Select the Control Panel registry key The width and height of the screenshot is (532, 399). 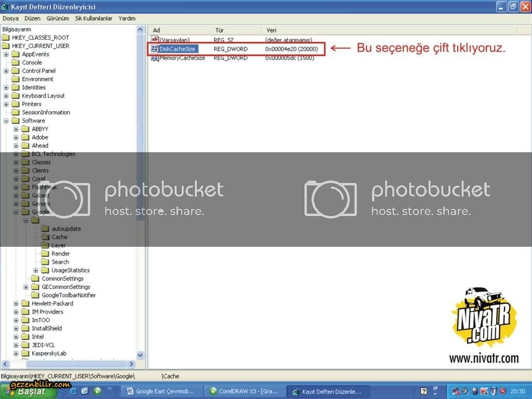click(38, 71)
